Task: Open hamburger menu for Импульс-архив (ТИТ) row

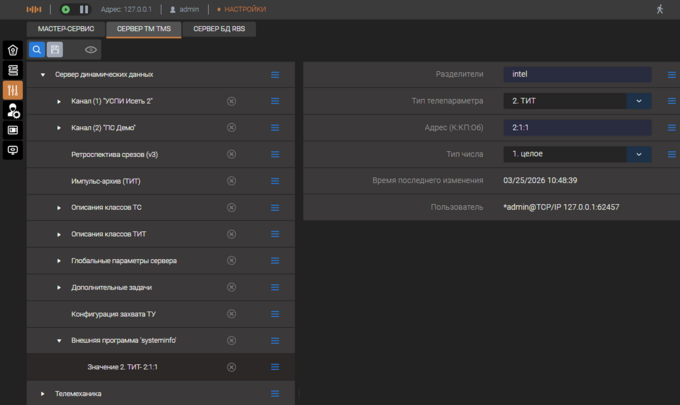Action: click(275, 181)
